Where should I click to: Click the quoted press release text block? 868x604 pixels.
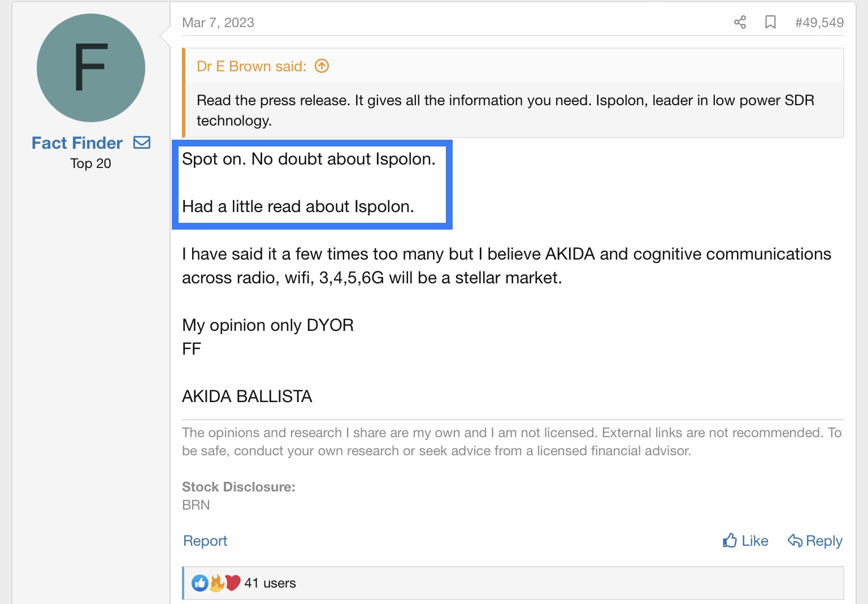(505, 110)
